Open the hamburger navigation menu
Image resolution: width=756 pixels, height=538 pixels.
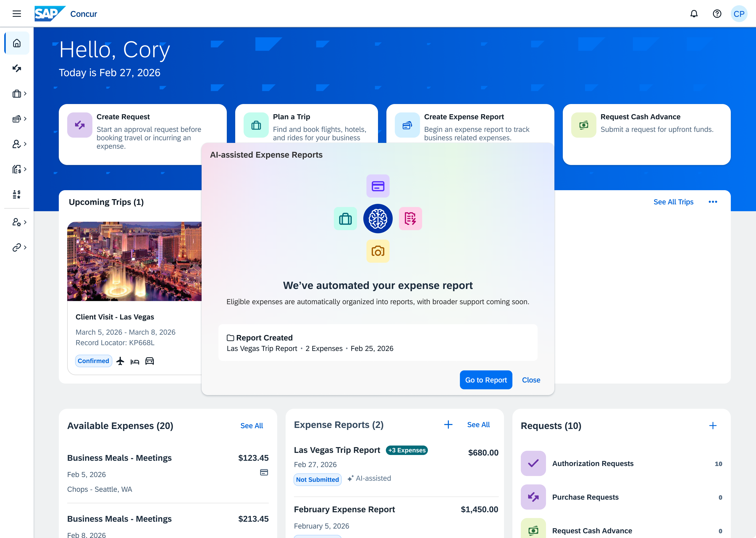pyautogui.click(x=17, y=14)
